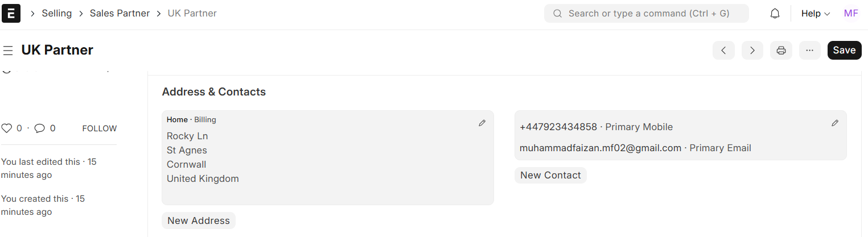Open comments via speech bubble icon
The height and width of the screenshot is (237, 868).
click(x=40, y=128)
